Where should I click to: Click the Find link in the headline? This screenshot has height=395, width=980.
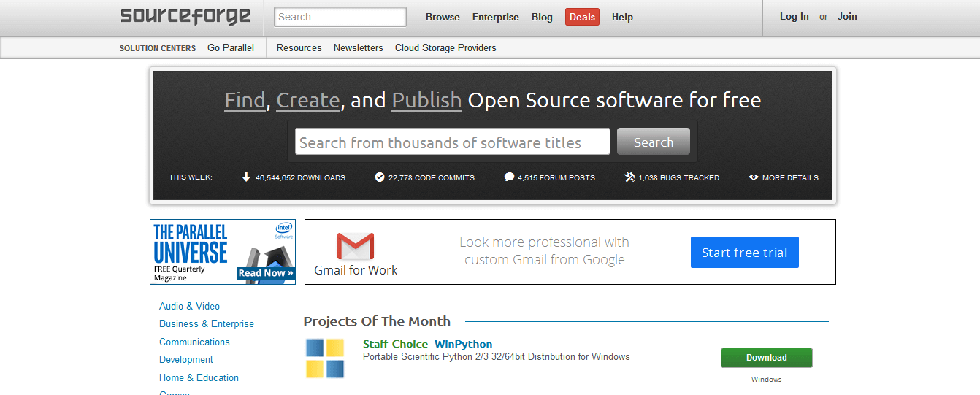click(x=245, y=100)
